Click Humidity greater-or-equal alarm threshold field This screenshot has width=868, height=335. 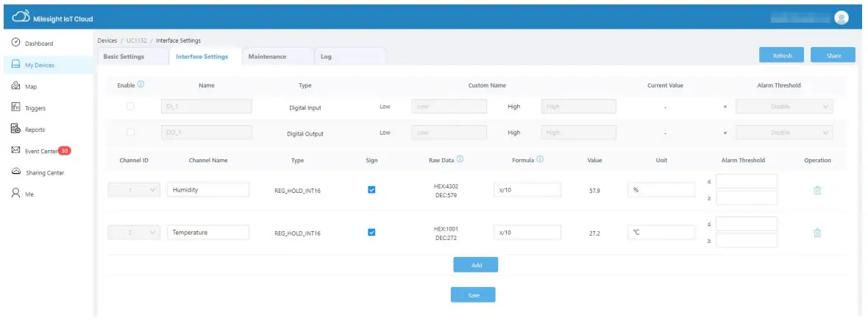tap(746, 197)
